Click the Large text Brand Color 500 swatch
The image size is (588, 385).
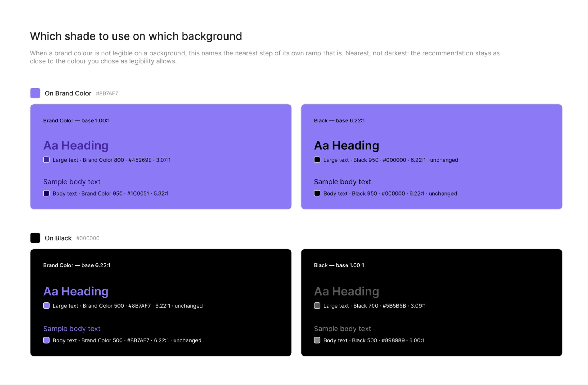(46, 306)
